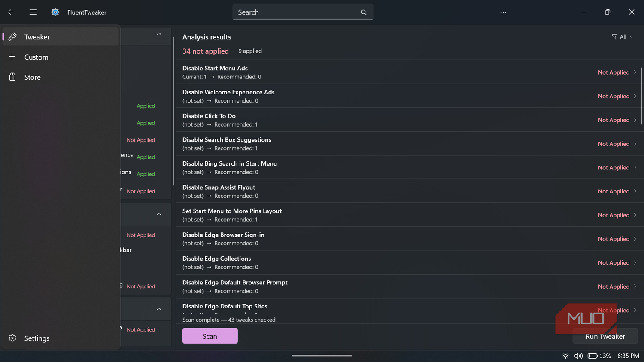
Task: Click 'Disable Bing Search in Start Menu' title
Action: 230,163
